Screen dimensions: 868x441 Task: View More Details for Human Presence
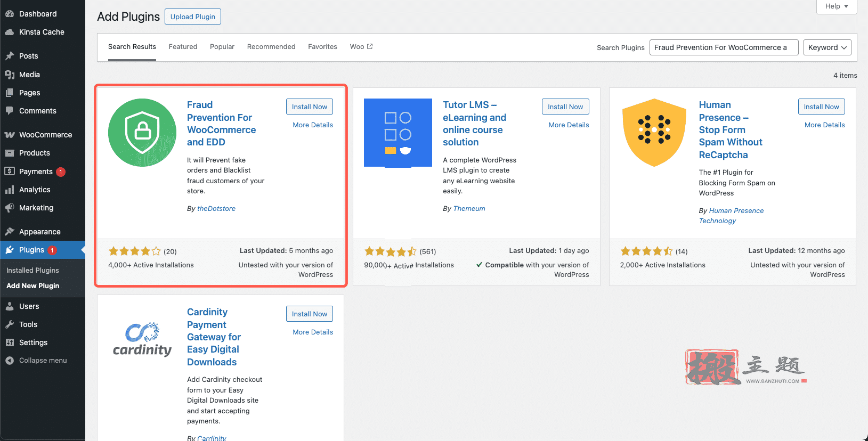click(x=824, y=125)
